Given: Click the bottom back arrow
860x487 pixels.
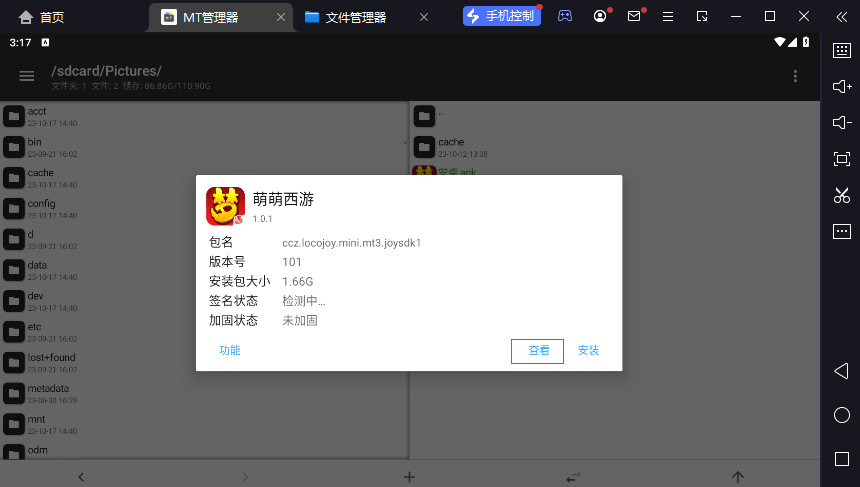Looking at the screenshot, I should (x=81, y=477).
